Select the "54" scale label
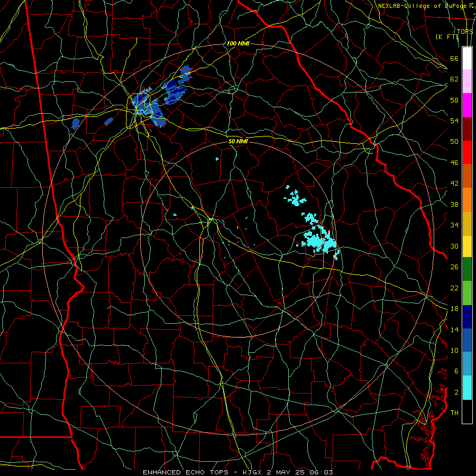The width and height of the screenshot is (476, 476). click(x=454, y=121)
